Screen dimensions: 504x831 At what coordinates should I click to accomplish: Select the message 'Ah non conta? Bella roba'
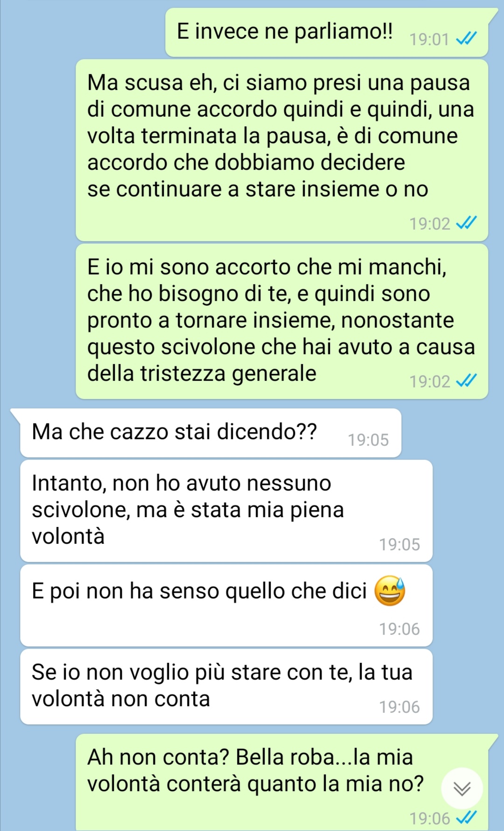tap(282, 782)
